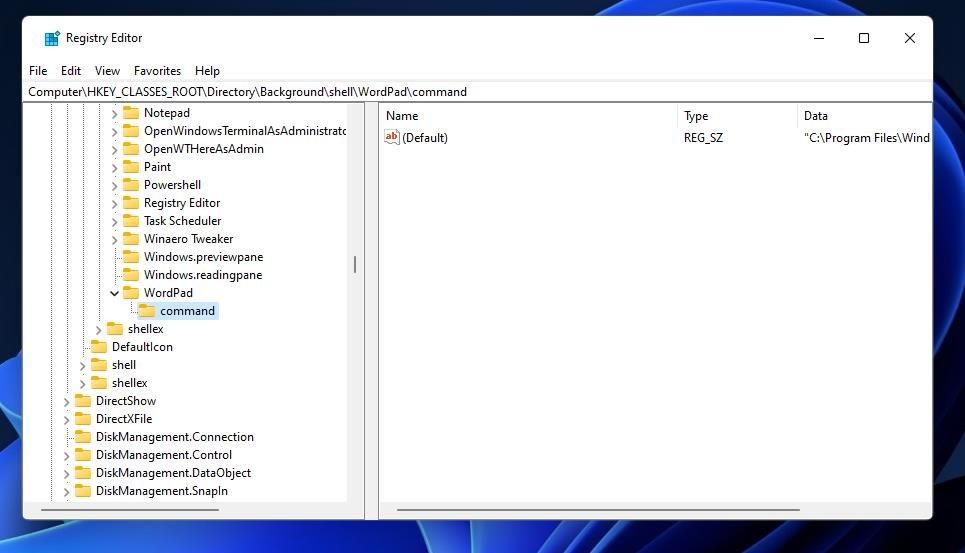Click the Powershell folder icon

click(x=130, y=185)
